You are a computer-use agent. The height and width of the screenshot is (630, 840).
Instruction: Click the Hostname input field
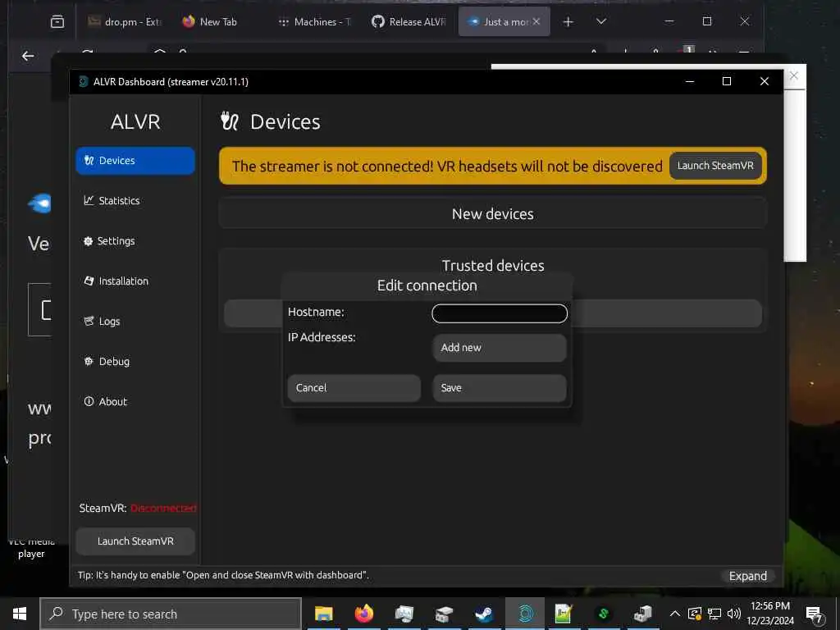(x=500, y=313)
